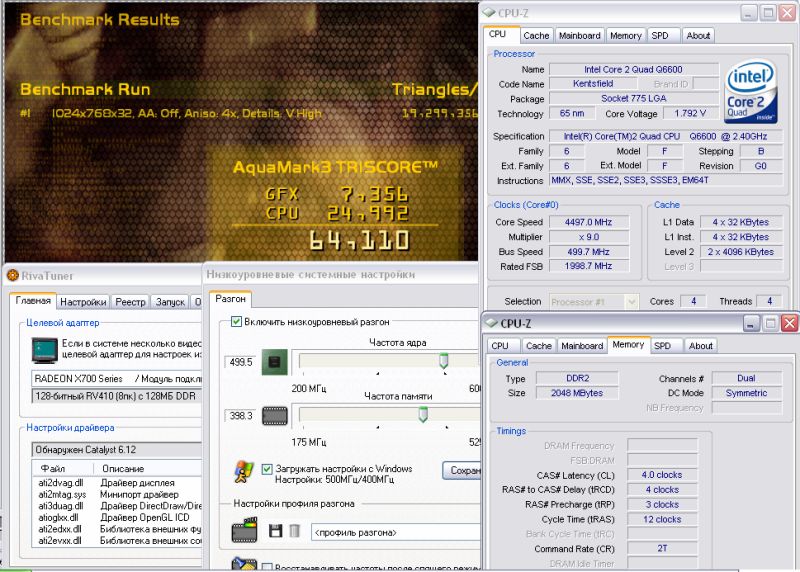The width and height of the screenshot is (800, 572).
Task: Click the Core Voltage value 1.792 V
Action: 690,113
